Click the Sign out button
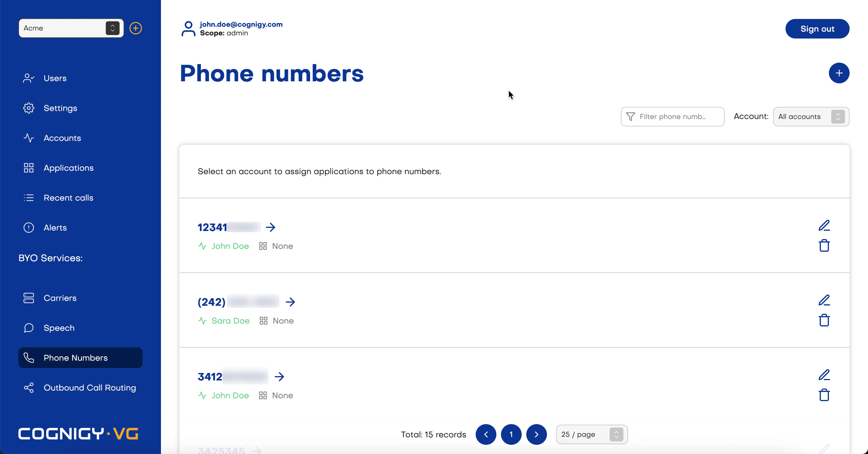This screenshot has width=868, height=454. click(817, 29)
